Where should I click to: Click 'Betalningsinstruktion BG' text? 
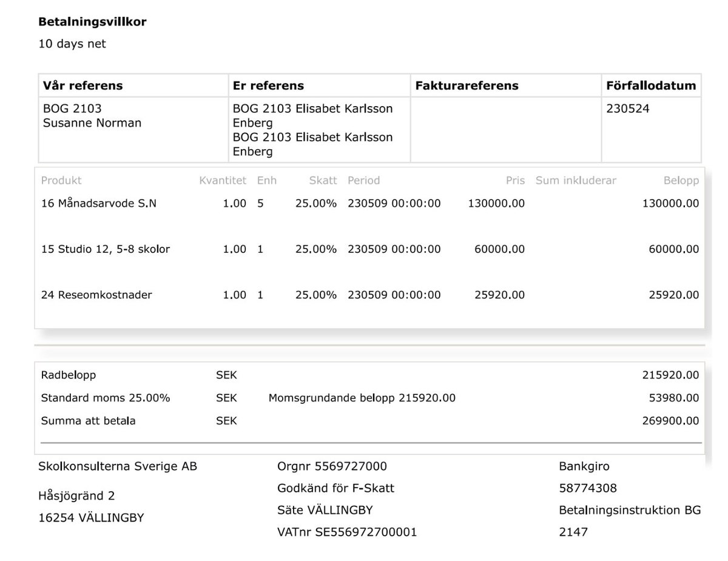click(630, 510)
